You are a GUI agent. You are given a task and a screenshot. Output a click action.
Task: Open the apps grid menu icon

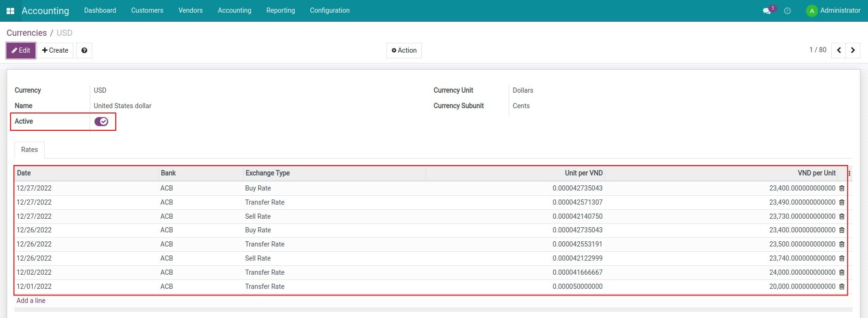pos(10,11)
